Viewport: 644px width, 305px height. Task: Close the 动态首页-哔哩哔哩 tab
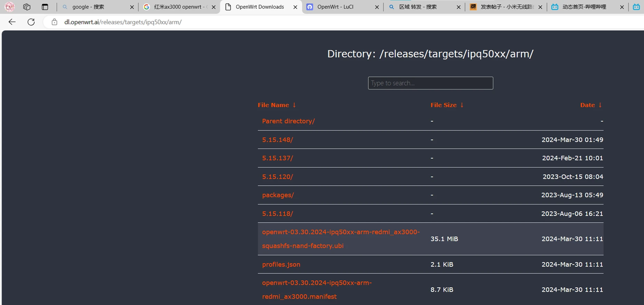pyautogui.click(x=622, y=7)
